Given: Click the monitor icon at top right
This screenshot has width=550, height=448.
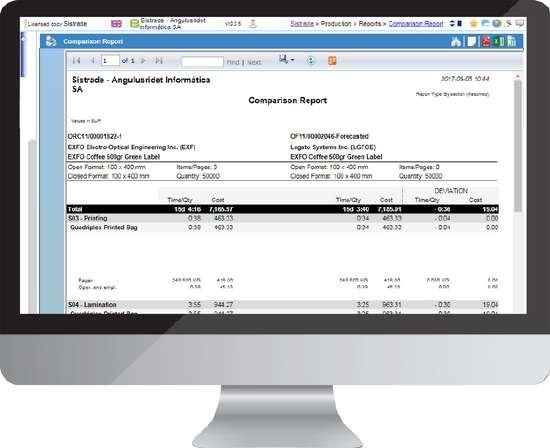Looking at the screenshot, I should (x=519, y=24).
